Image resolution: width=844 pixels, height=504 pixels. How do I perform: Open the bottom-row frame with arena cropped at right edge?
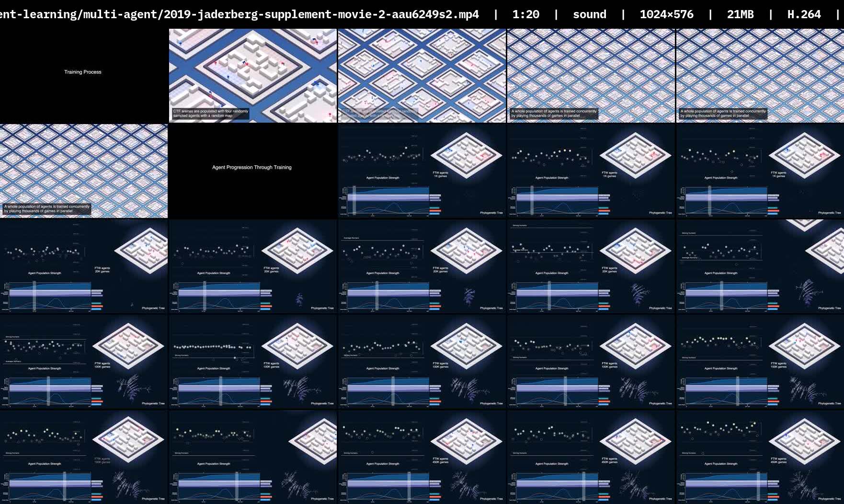252,457
